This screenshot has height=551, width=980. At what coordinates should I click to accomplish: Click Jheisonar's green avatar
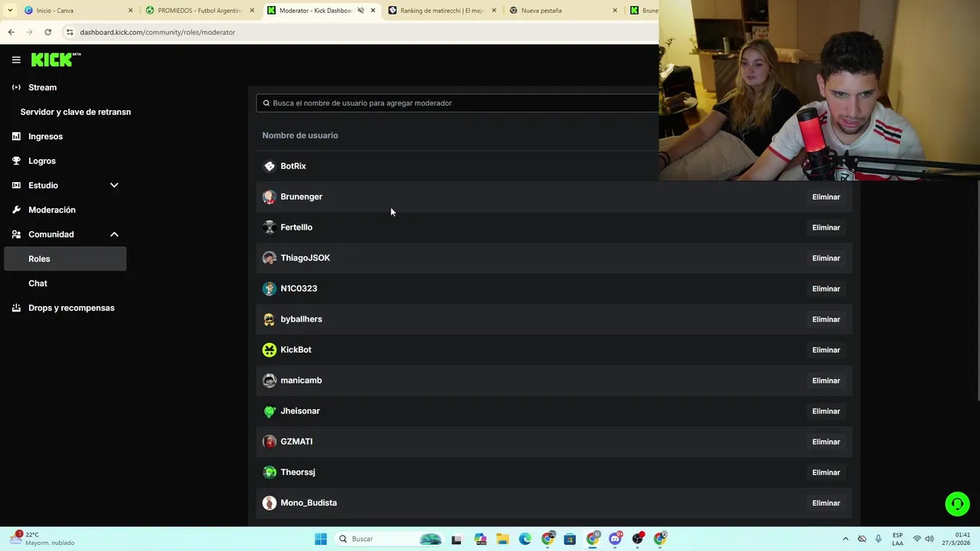[x=269, y=411]
